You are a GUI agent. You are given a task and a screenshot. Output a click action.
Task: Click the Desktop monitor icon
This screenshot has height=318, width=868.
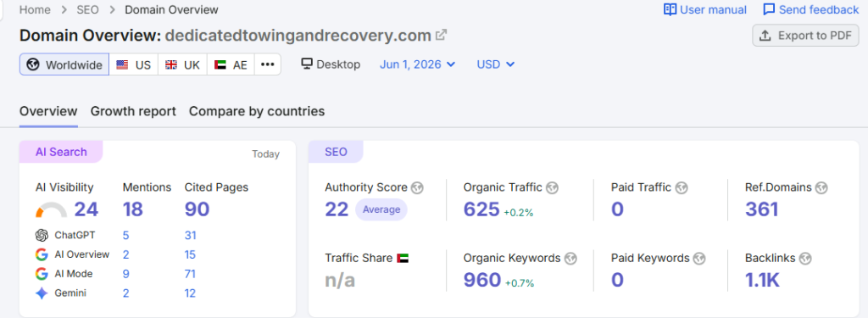click(307, 64)
